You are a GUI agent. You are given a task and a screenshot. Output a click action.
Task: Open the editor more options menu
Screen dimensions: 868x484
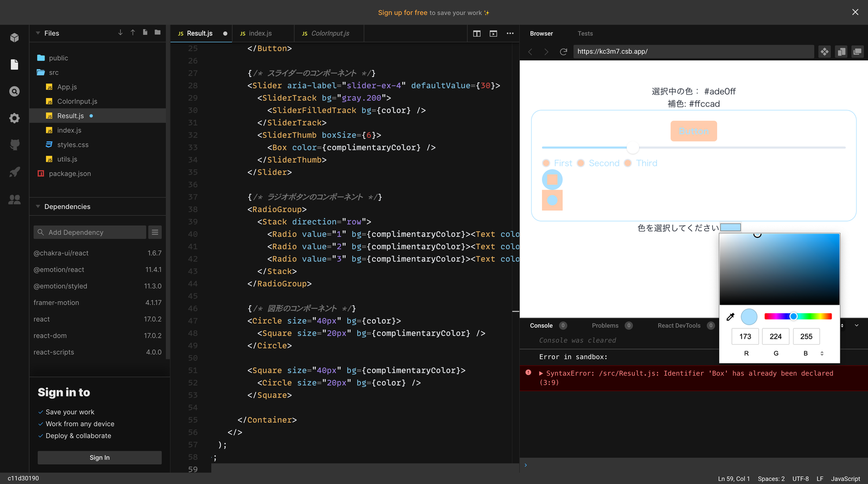[x=510, y=34]
